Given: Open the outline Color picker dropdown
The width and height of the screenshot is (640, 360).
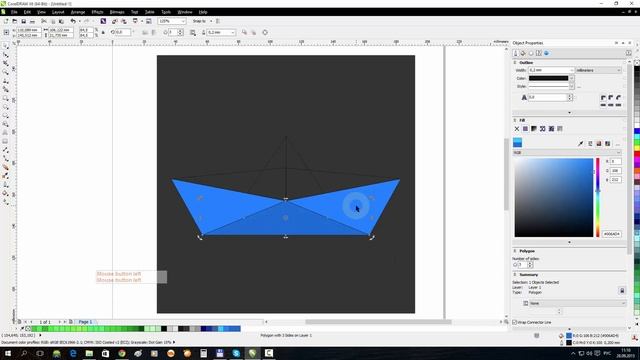Looking at the screenshot, I should (x=571, y=78).
